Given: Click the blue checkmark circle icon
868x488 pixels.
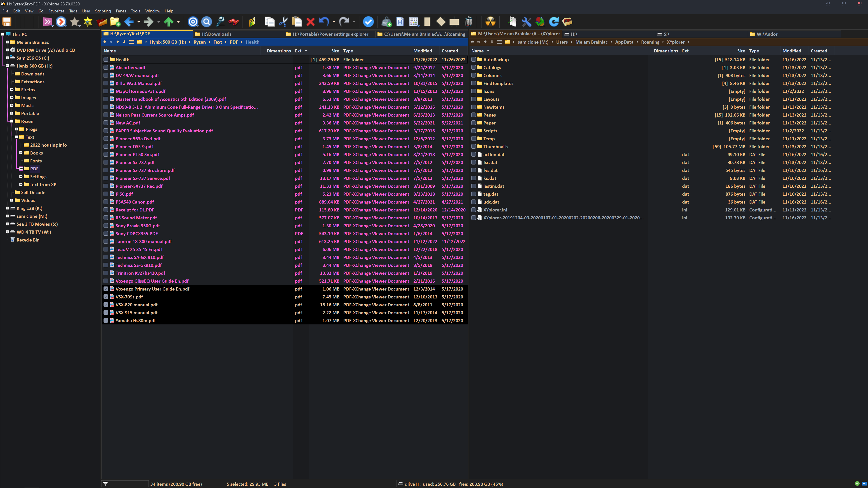Looking at the screenshot, I should (368, 22).
